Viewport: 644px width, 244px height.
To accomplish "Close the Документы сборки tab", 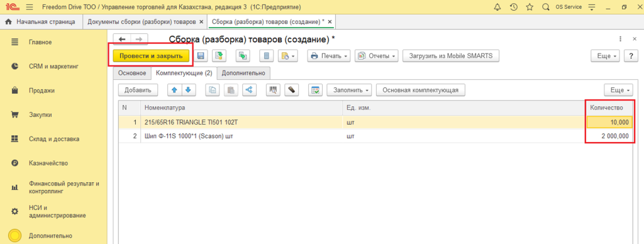I will click(x=201, y=22).
